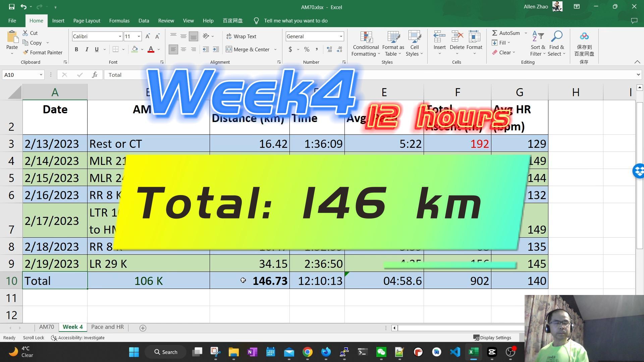Open the Data ribbon tab

pos(144,21)
